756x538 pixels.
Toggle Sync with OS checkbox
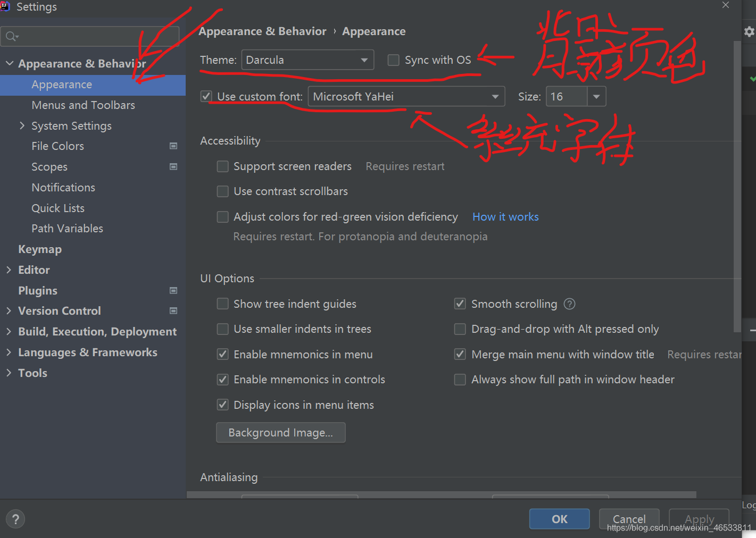(394, 60)
